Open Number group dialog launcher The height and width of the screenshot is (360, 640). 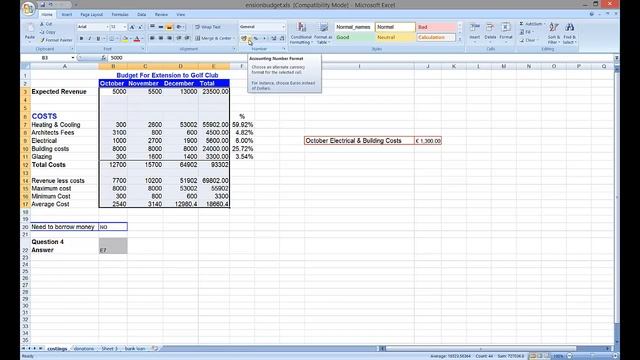tap(284, 49)
